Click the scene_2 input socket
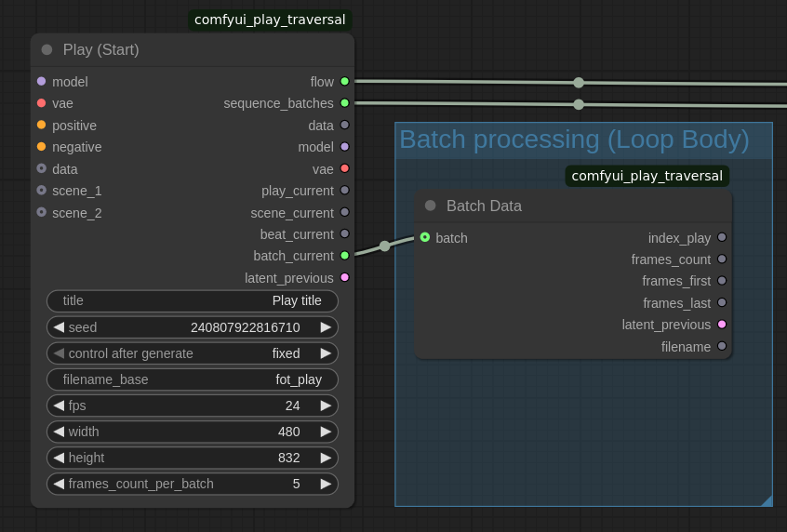The image size is (787, 532). (x=42, y=212)
